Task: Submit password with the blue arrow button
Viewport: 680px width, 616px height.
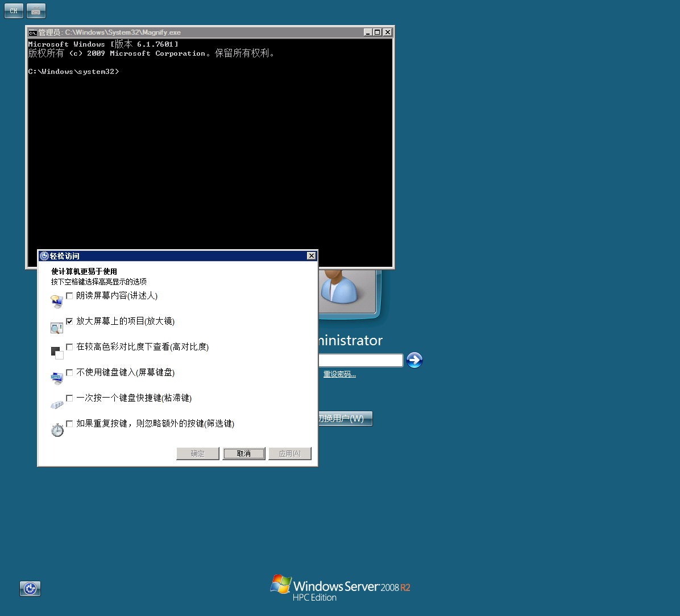Action: tap(414, 360)
